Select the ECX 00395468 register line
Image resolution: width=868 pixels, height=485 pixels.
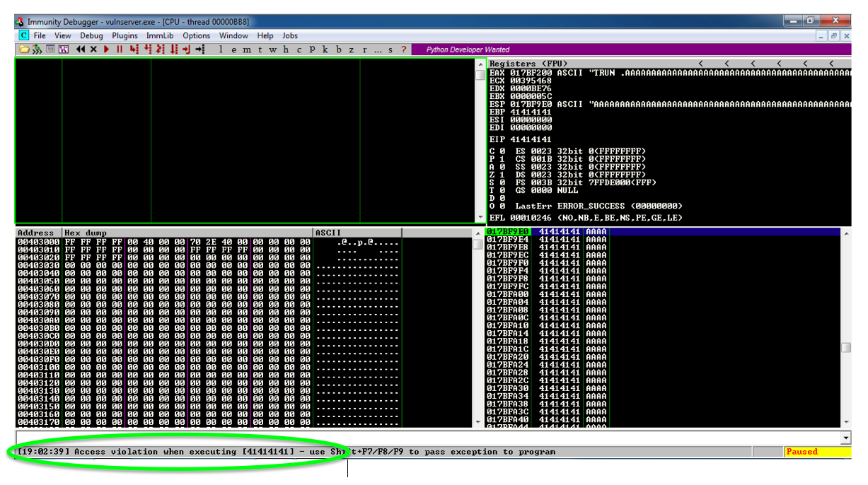(521, 81)
